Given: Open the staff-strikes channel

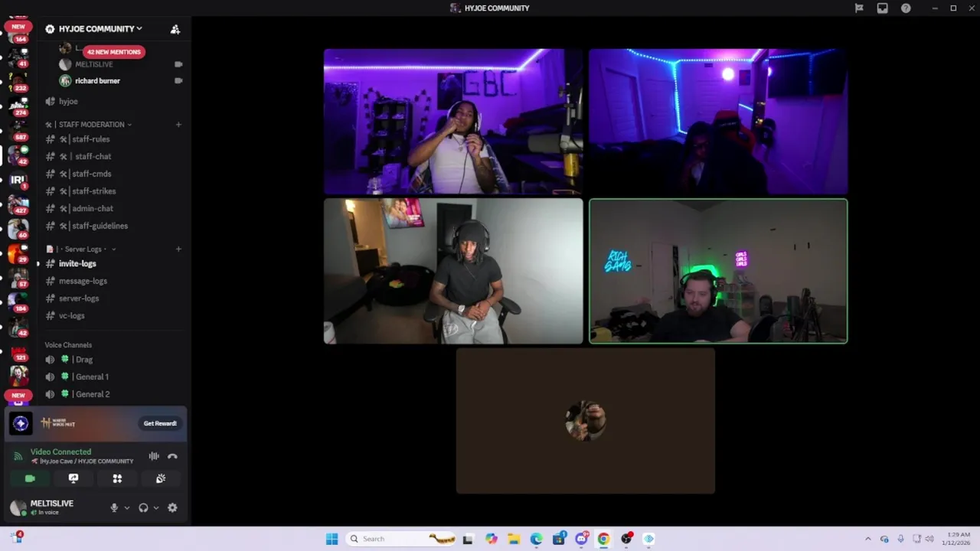Looking at the screenshot, I should click(x=93, y=191).
